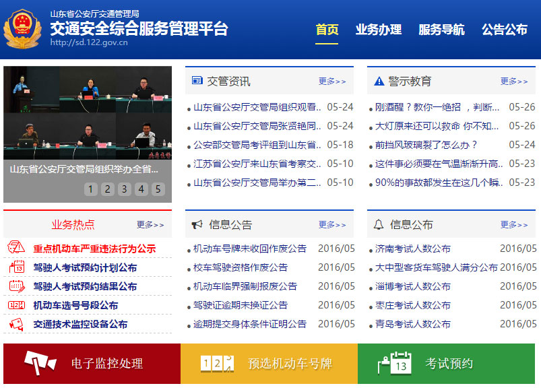Click the flag icon beside 信息公告

[x=197, y=224]
